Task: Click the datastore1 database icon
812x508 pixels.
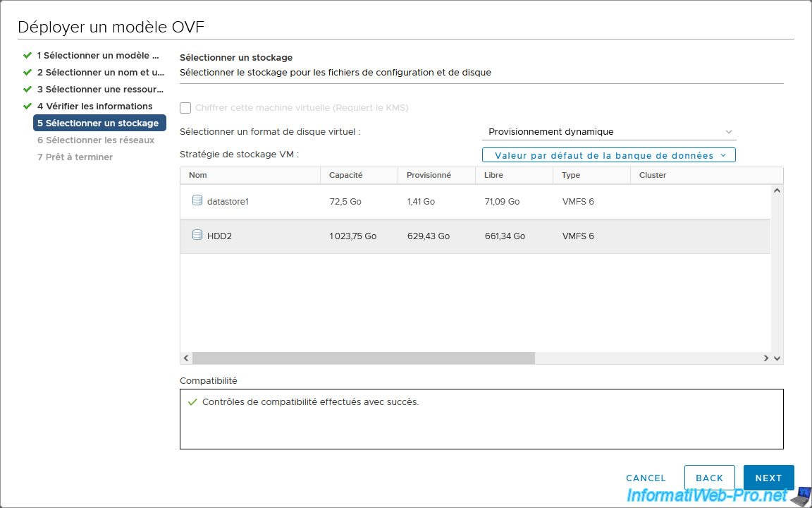Action: [197, 201]
